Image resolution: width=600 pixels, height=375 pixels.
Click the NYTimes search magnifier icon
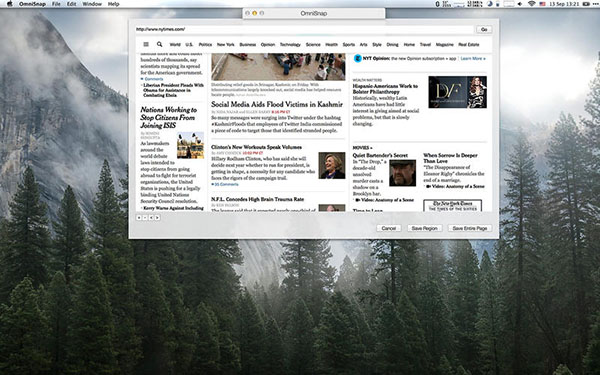coord(160,44)
